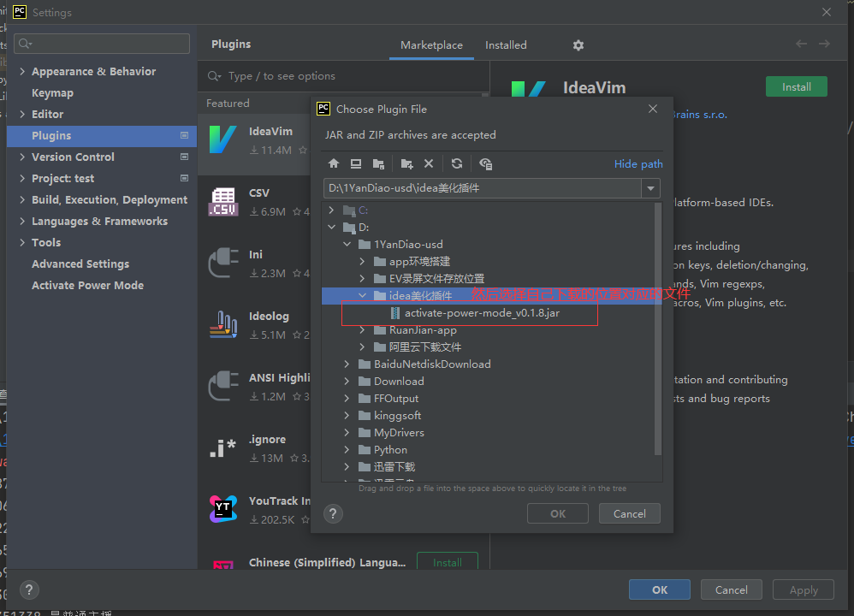Viewport: 854px width, 616px height.
Task: Select the Download folder
Action: coord(399,382)
